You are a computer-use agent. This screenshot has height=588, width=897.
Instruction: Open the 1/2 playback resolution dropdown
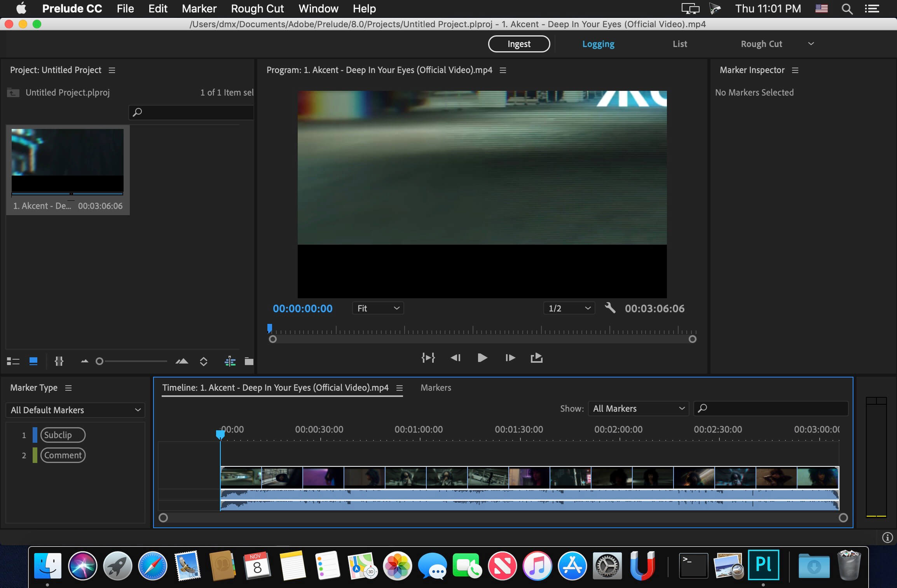pos(569,308)
